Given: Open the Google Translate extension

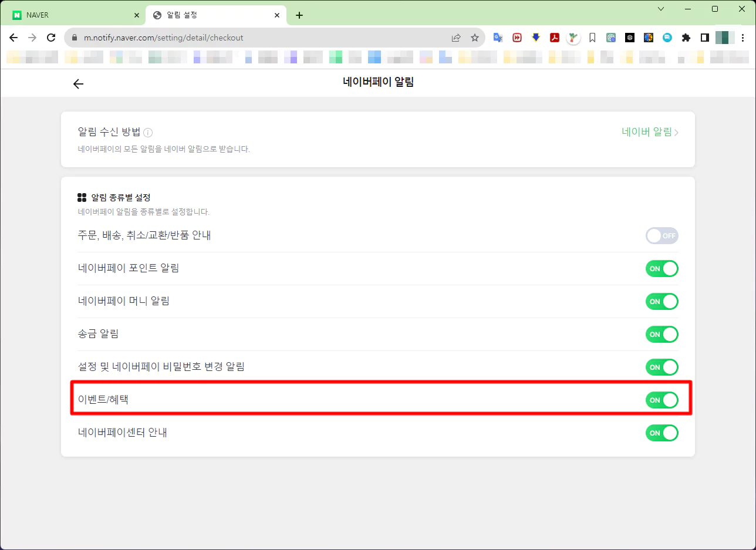Looking at the screenshot, I should (x=498, y=38).
